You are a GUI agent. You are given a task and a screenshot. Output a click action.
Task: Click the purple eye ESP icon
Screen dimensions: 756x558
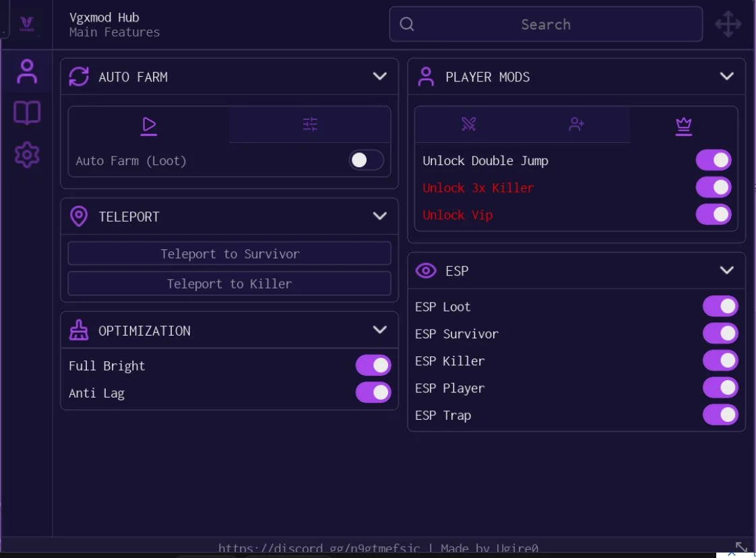pos(426,270)
